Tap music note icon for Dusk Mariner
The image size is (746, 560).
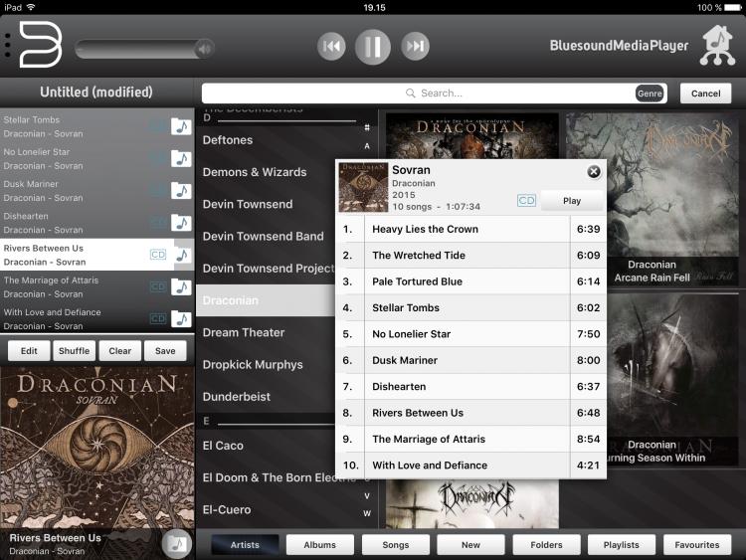point(181,190)
